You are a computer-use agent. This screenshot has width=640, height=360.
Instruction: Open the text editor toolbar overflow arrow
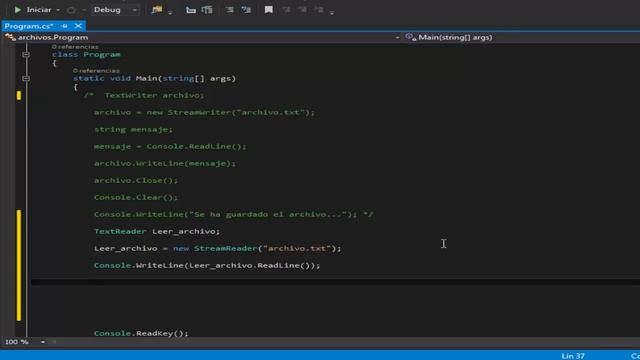(332, 12)
